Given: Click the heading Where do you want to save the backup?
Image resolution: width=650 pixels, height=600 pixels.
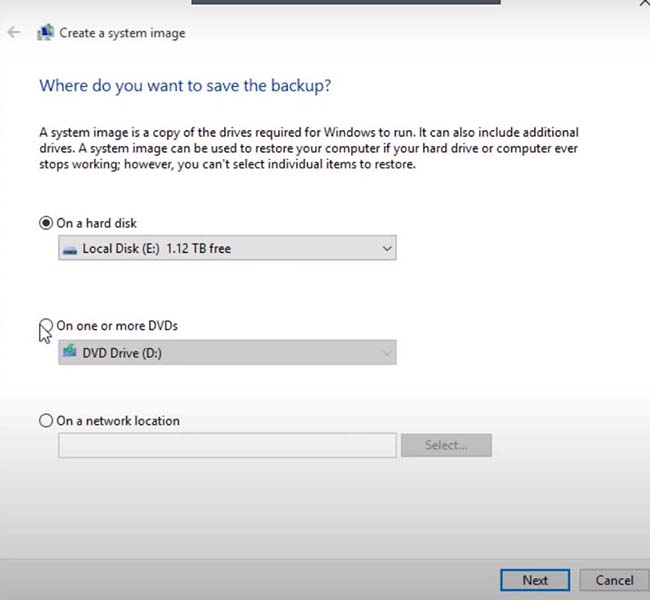Looking at the screenshot, I should 185,86.
